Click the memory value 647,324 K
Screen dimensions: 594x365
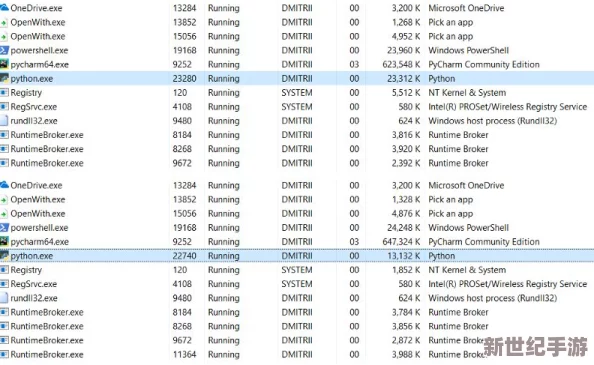[x=401, y=242]
